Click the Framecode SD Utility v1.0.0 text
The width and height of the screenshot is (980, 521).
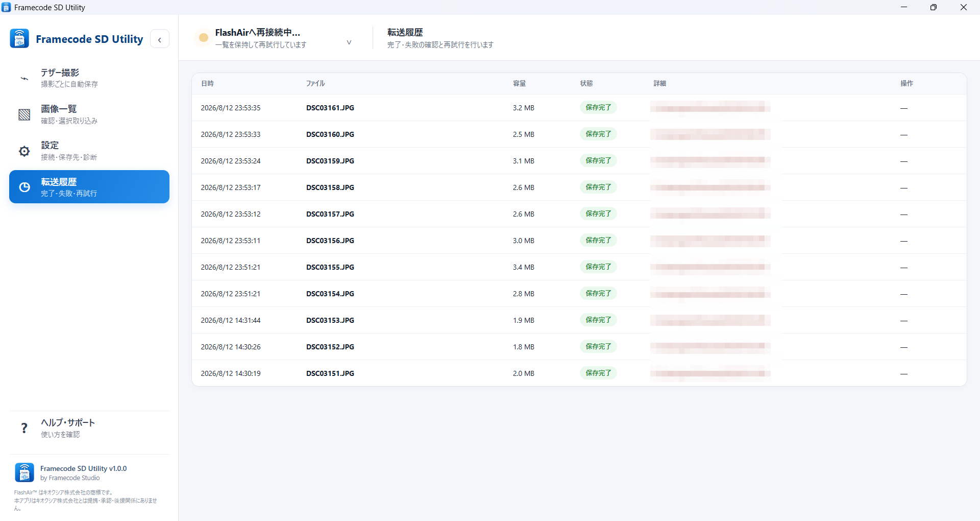point(84,468)
